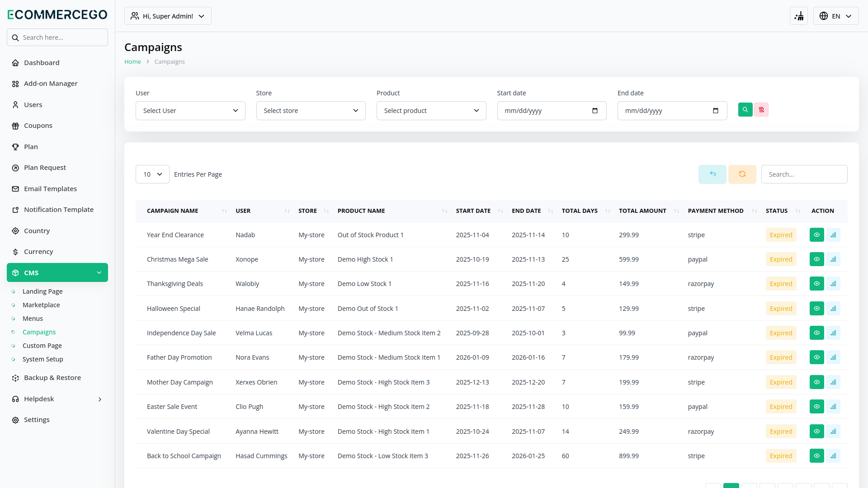Change entries per page dropdown

[152, 174]
